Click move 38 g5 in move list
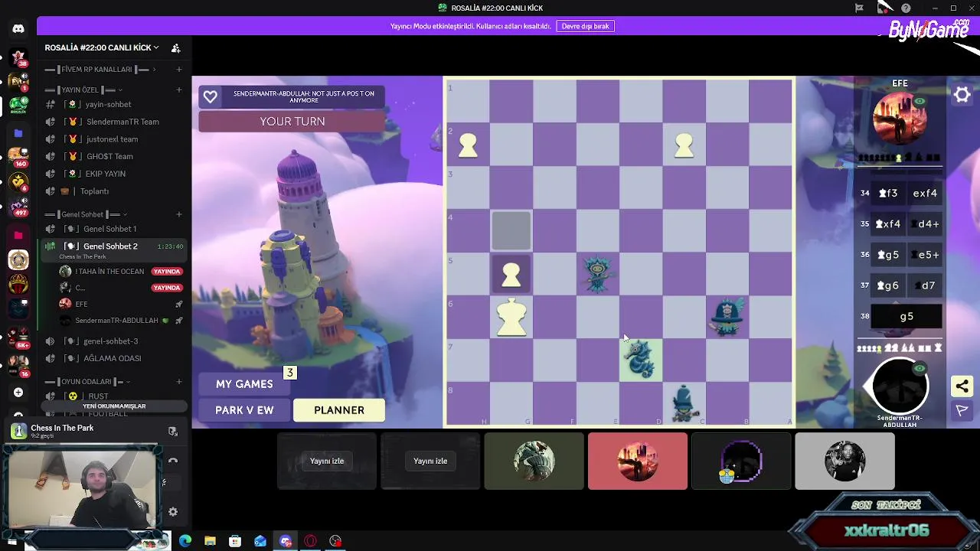 pyautogui.click(x=906, y=316)
